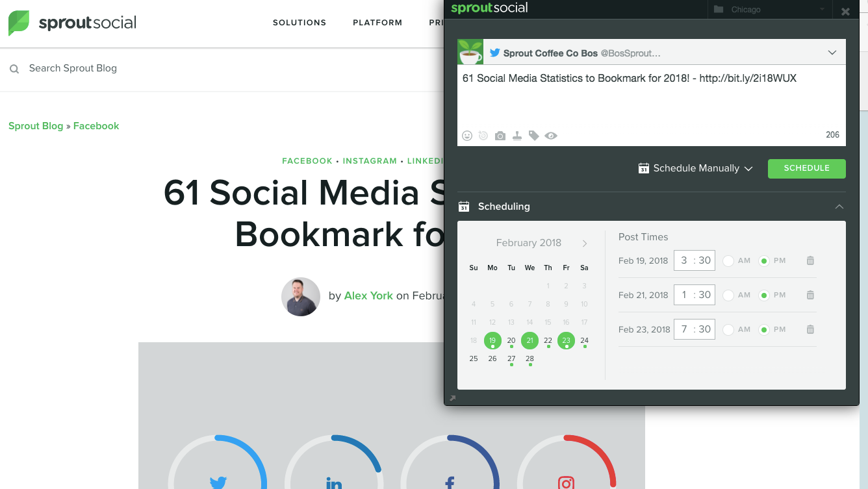Click the message text area of composer
Viewport: 868px width, 489px height.
point(652,96)
